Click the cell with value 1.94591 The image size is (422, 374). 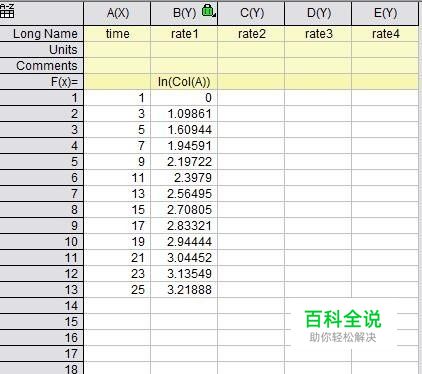pyautogui.click(x=184, y=146)
